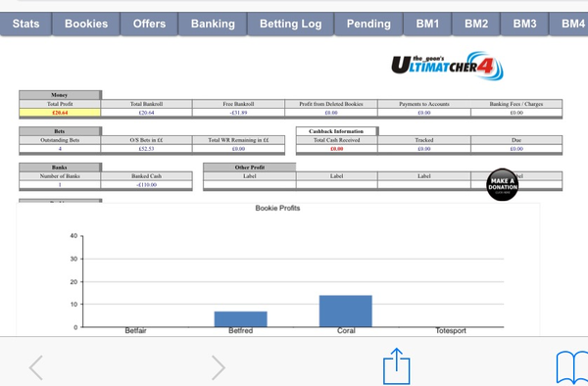Image resolution: width=588 pixels, height=386 pixels.
Task: Click the Bookie Profits chart title
Action: point(277,208)
